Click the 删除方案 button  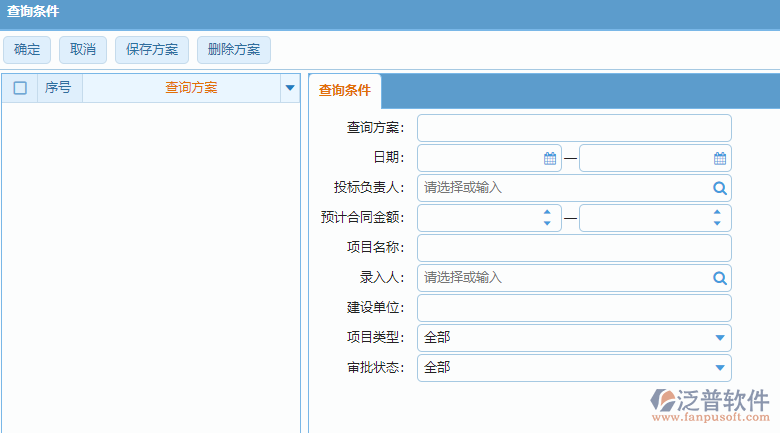[234, 50]
